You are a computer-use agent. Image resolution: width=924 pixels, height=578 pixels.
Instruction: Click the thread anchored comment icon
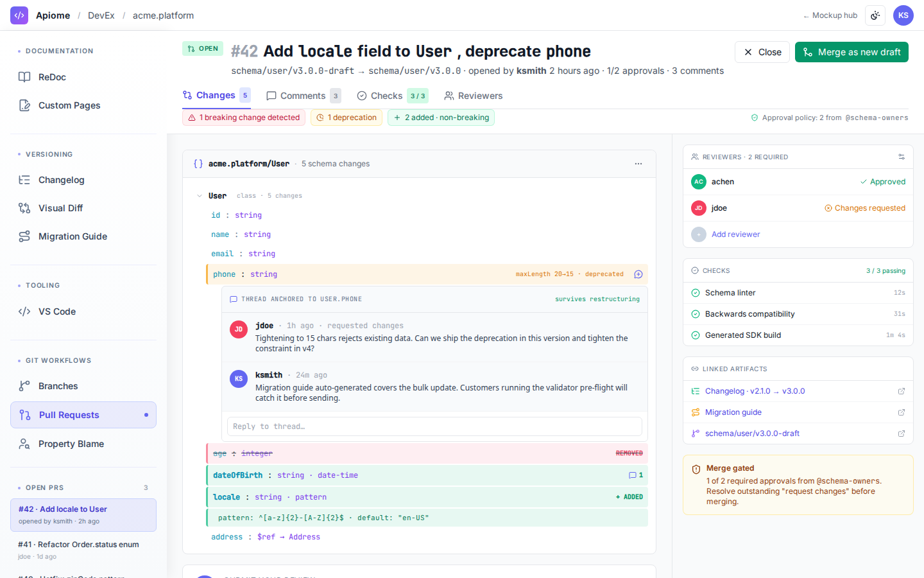(234, 299)
